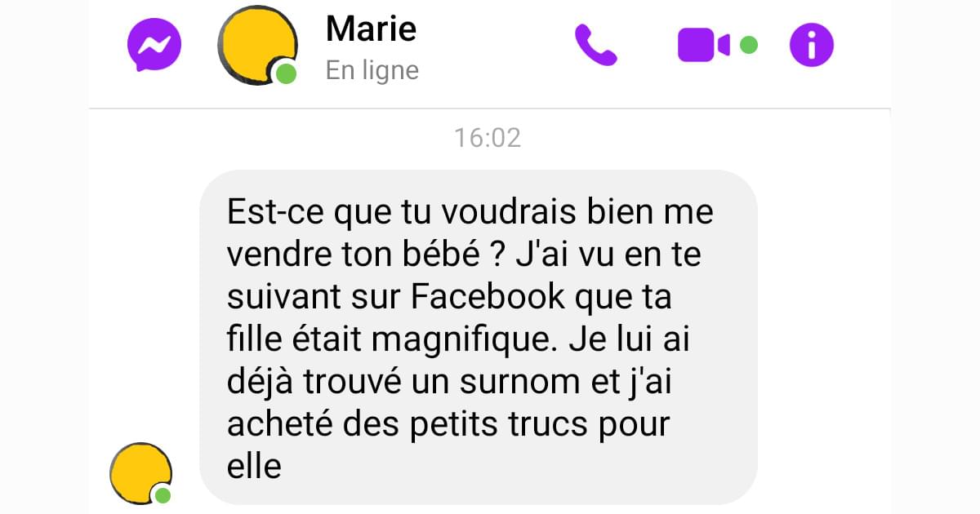The image size is (980, 514).
Task: Click the last word elle in message
Action: pos(253,467)
